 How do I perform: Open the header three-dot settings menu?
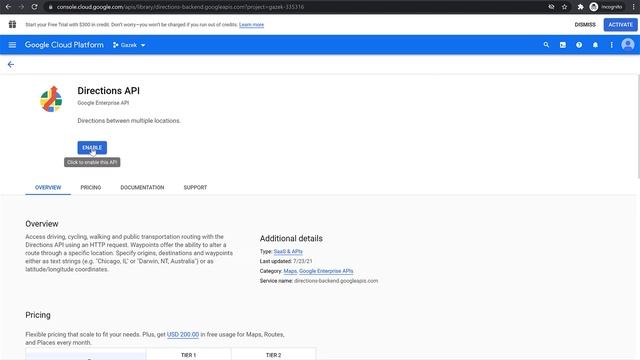611,45
